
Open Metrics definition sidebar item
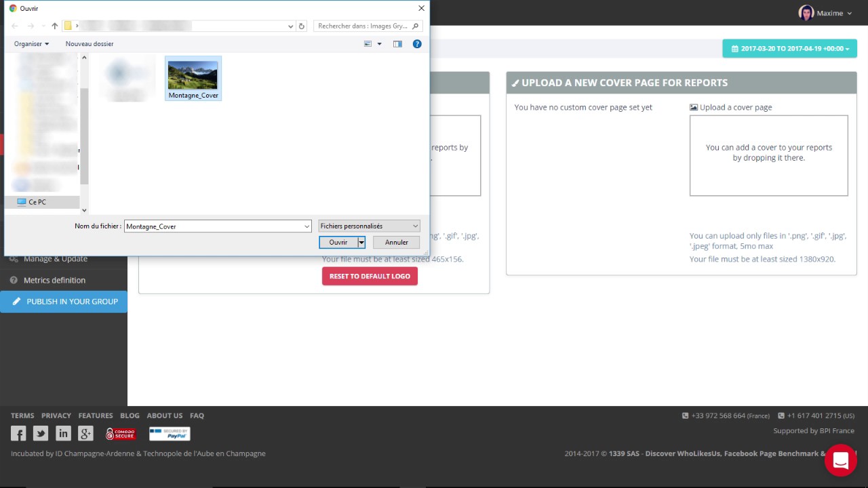(54, 280)
